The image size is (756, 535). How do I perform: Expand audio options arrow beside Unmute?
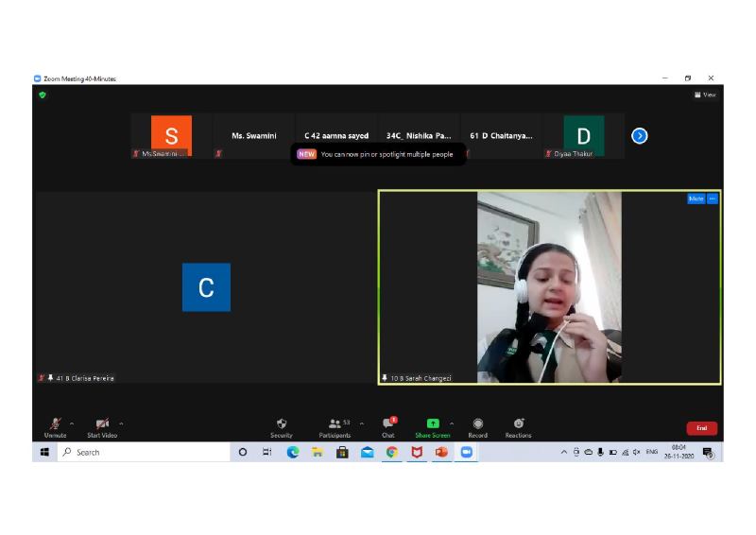pyautogui.click(x=72, y=423)
